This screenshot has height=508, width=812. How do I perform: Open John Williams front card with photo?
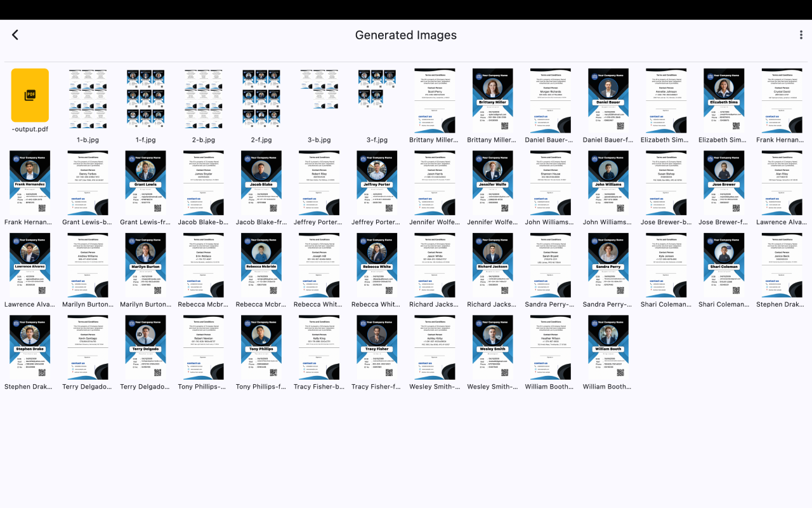tap(608, 183)
